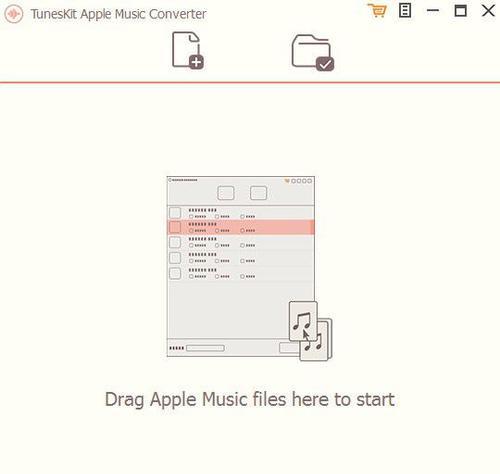The width and height of the screenshot is (500, 474).
Task: Close the TunesKit Apple Music Converter
Action: click(x=488, y=11)
